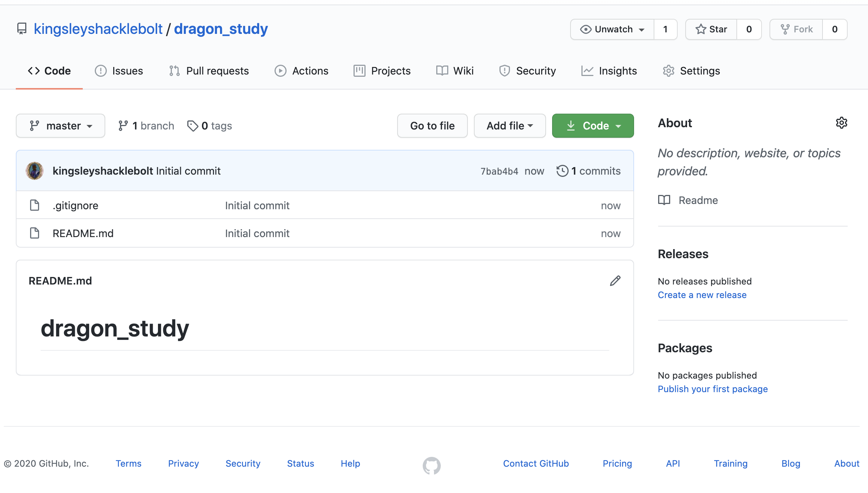The height and width of the screenshot is (493, 868).
Task: Click the Fork button
Action: pos(796,29)
